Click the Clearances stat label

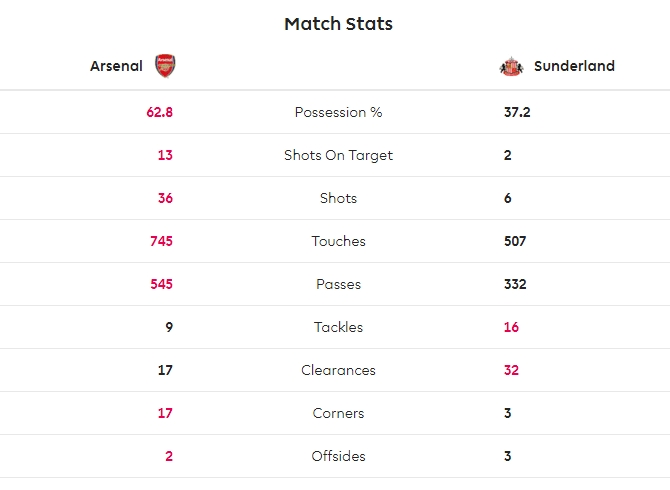[x=338, y=370]
